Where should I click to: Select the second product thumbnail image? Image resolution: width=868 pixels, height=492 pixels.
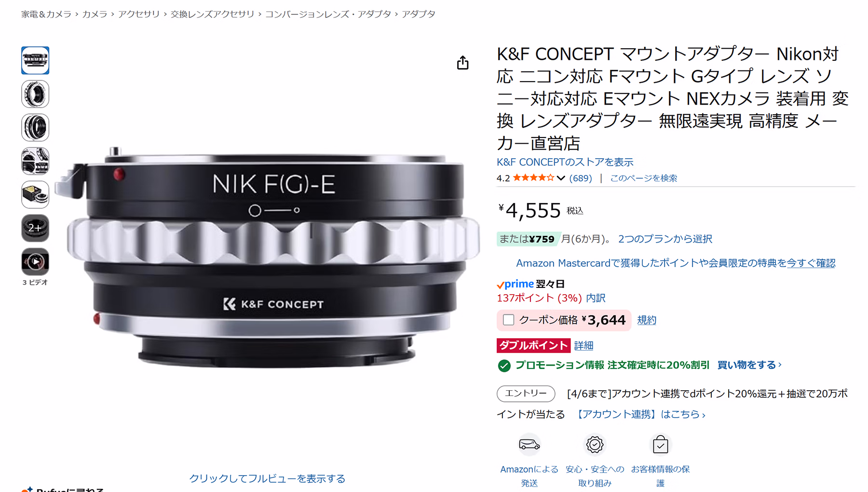pos(35,94)
